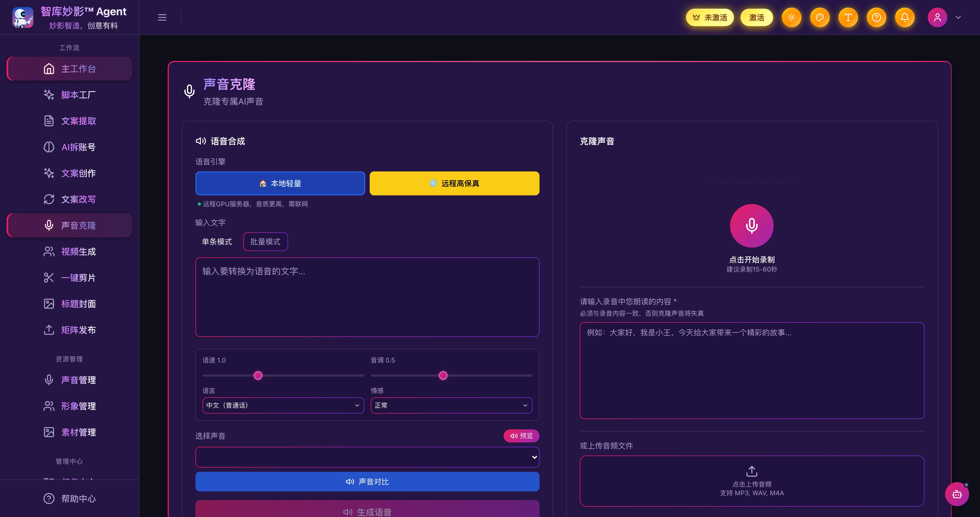Open 主工作台 in the sidebar
The width and height of the screenshot is (980, 517).
point(70,69)
